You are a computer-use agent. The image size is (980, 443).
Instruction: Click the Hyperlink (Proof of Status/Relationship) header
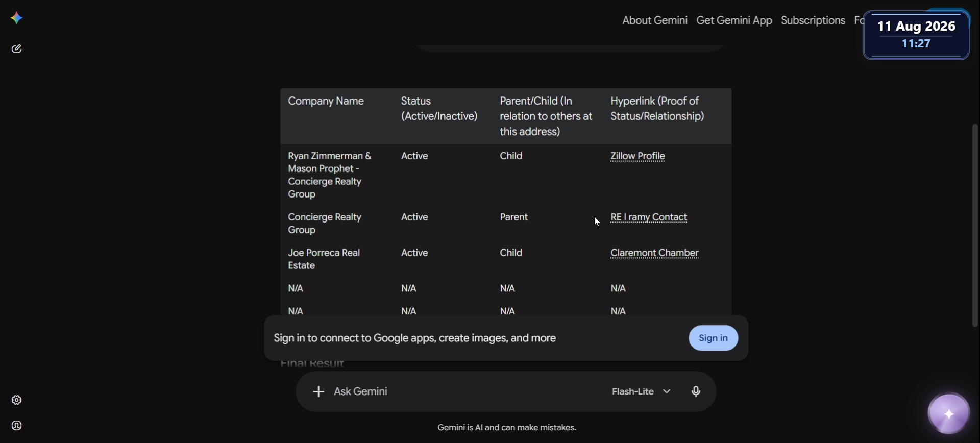pyautogui.click(x=657, y=109)
